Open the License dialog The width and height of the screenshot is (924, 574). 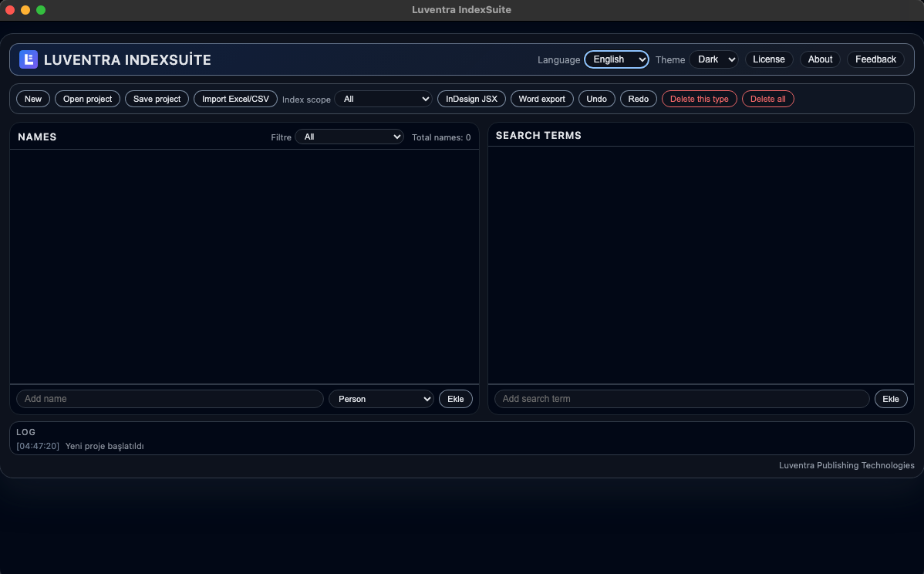pyautogui.click(x=769, y=59)
